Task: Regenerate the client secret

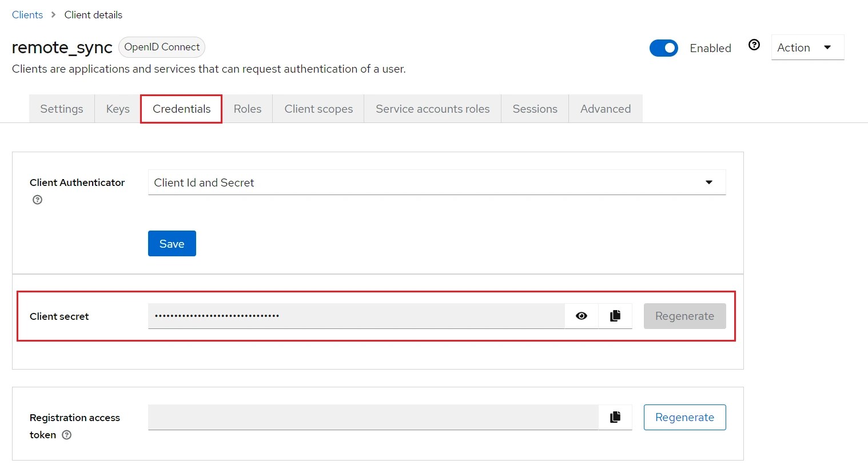Action: pos(684,316)
